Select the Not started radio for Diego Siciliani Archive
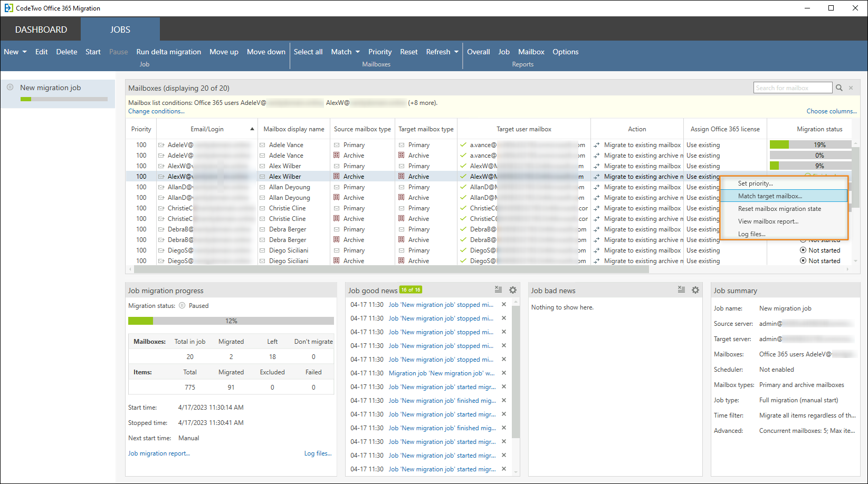The width and height of the screenshot is (868, 484). (x=803, y=260)
